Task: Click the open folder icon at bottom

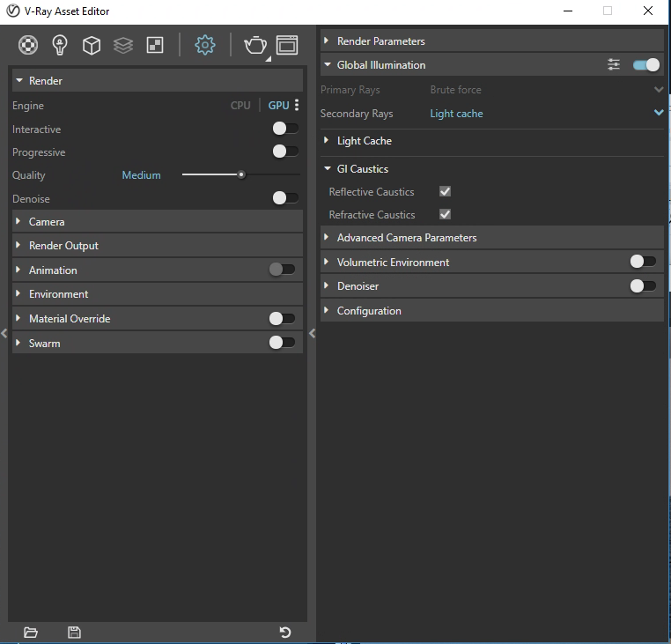Action: [x=31, y=633]
